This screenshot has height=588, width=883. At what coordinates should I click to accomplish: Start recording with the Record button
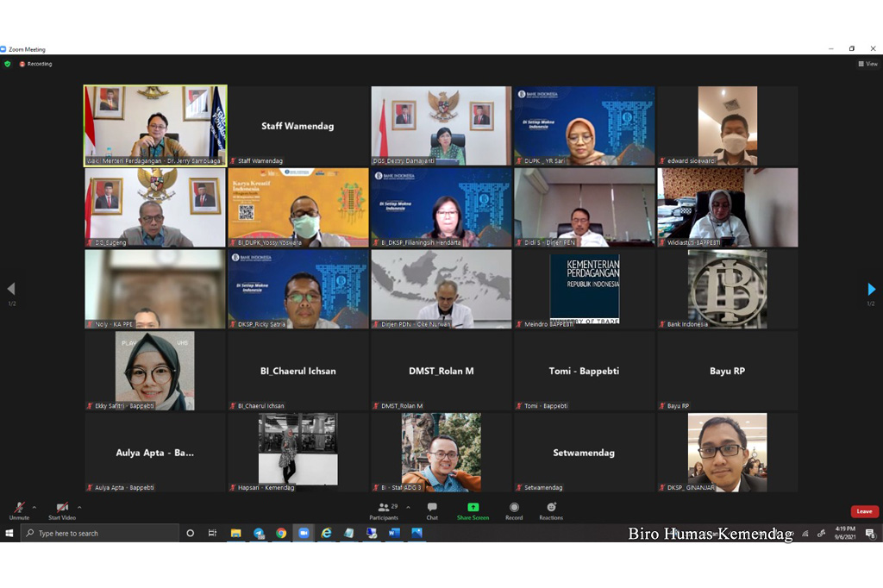(x=514, y=511)
